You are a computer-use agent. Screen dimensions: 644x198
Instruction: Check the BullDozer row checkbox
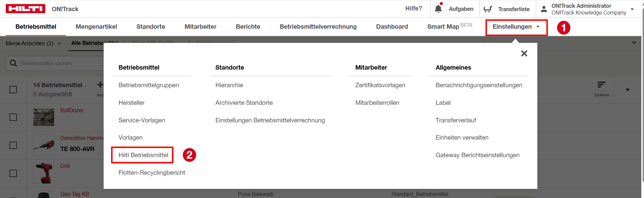click(x=13, y=117)
